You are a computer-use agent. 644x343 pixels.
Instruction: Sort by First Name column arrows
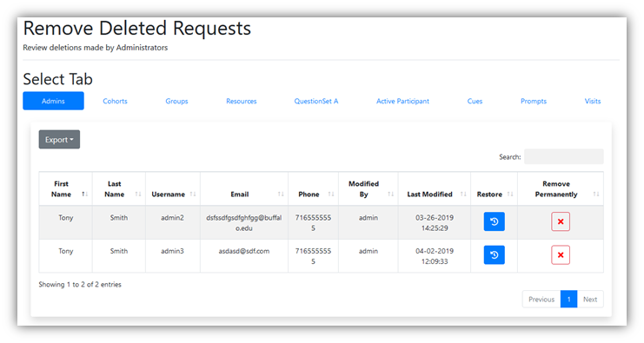[84, 194]
